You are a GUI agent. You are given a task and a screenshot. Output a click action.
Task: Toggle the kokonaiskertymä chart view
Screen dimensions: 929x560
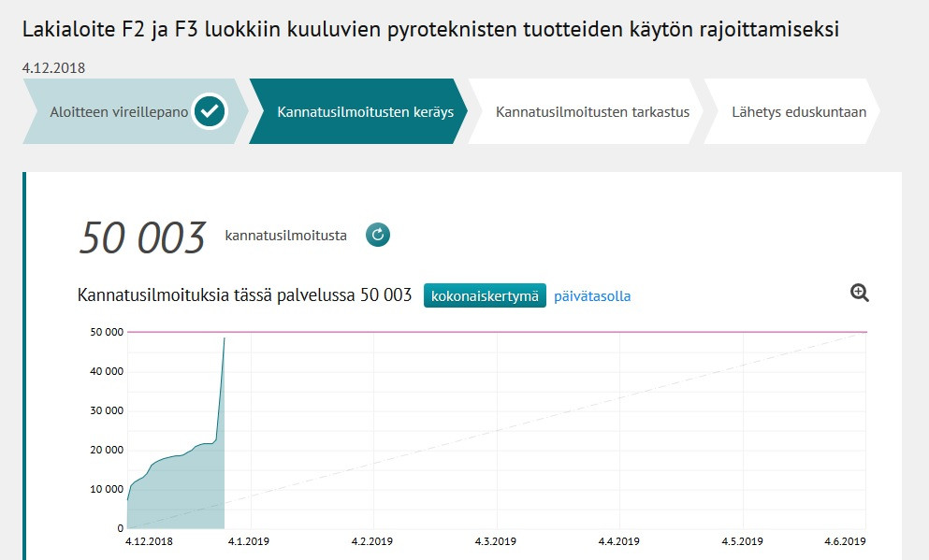coord(485,295)
